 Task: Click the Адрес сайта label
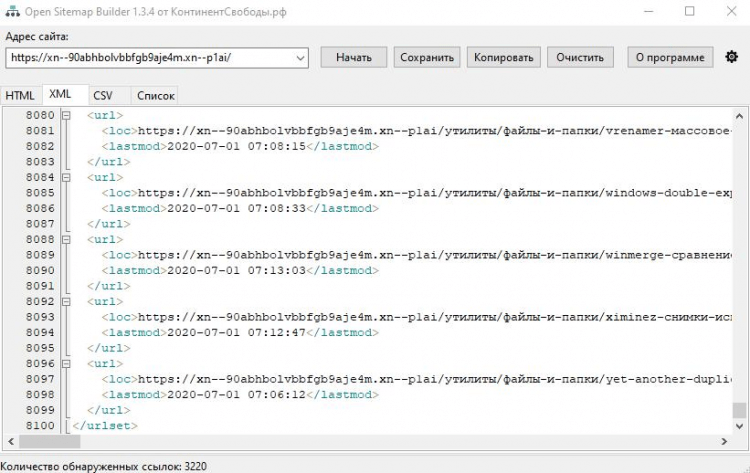coord(37,36)
